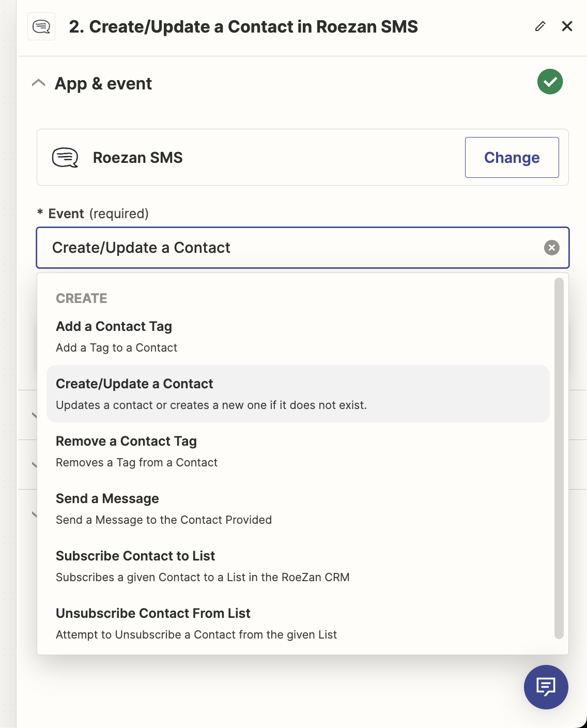
Task: Pick the Unsubscribe Contact From List event
Action: 298,624
